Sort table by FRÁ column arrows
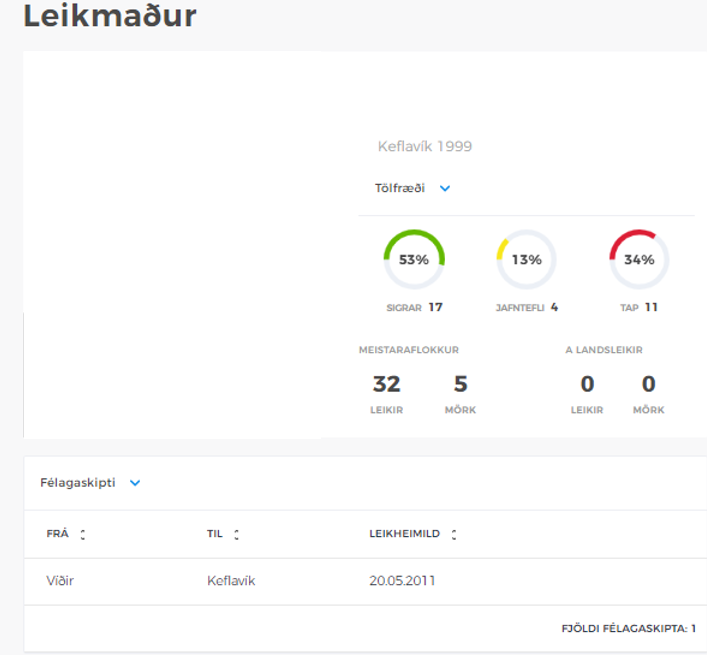 tap(83, 534)
